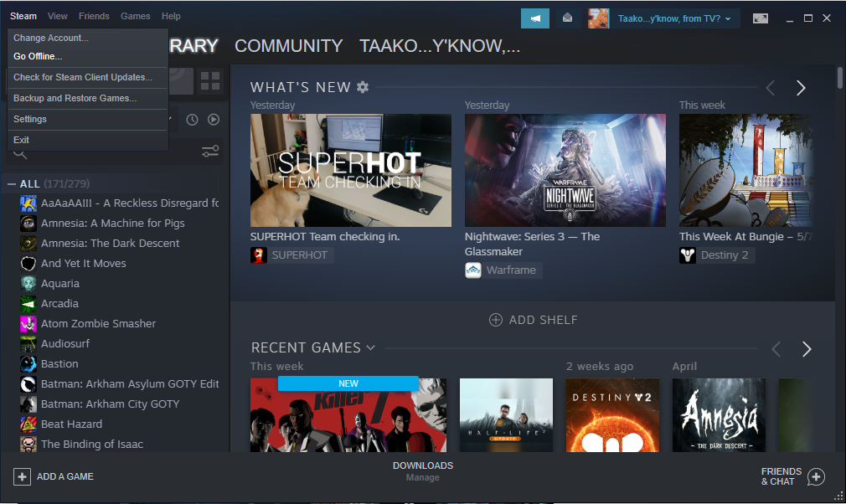Open the Friends menu

click(94, 16)
